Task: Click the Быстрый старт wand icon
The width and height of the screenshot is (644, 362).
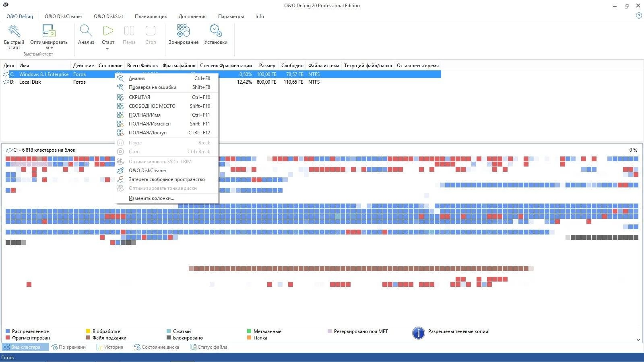Action: (x=14, y=31)
